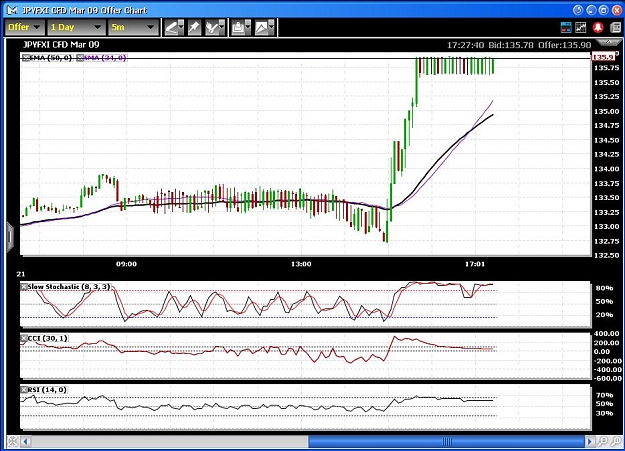This screenshot has height=451, width=625.
Task: Click the print chart icon
Action: [x=238, y=28]
